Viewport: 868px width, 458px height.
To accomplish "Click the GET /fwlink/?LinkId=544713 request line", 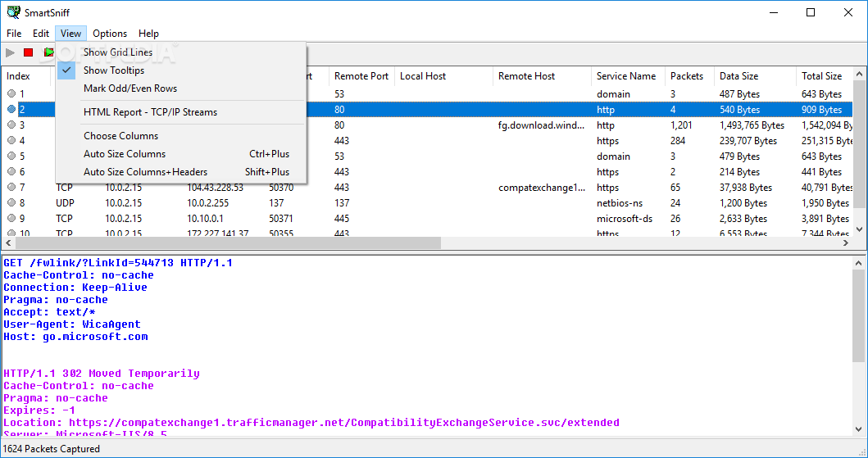I will pyautogui.click(x=118, y=263).
